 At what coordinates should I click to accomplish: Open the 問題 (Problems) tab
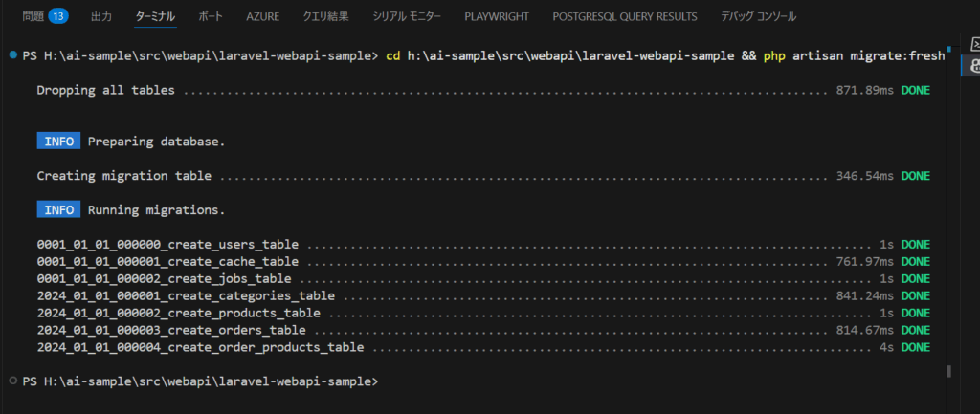click(x=33, y=17)
